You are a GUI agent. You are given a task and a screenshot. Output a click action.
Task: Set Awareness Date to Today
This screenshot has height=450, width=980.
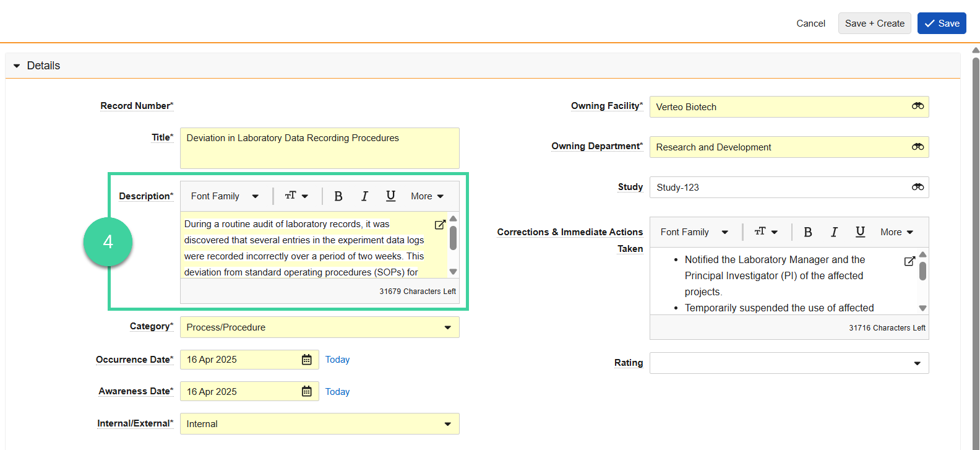coord(337,392)
